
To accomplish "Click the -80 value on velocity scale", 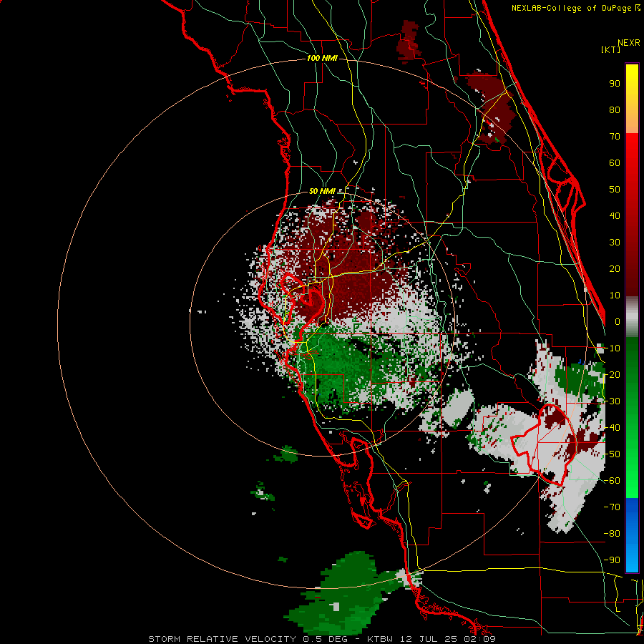I will click(612, 534).
